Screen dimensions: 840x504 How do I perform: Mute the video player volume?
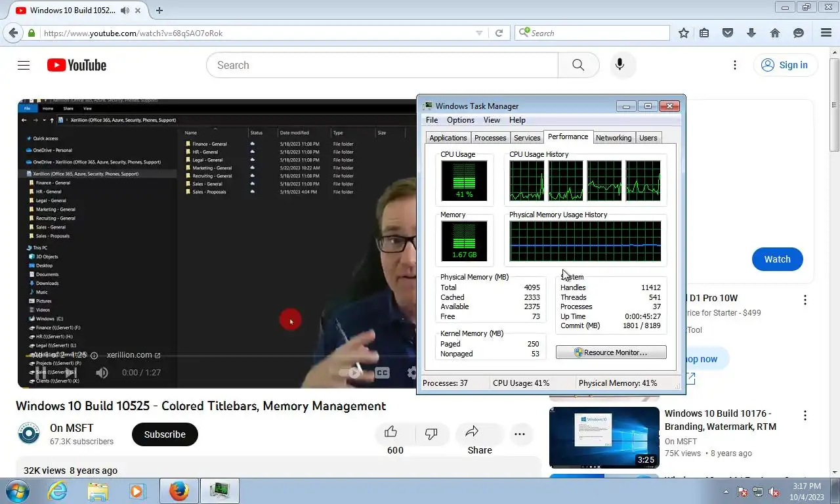click(102, 373)
